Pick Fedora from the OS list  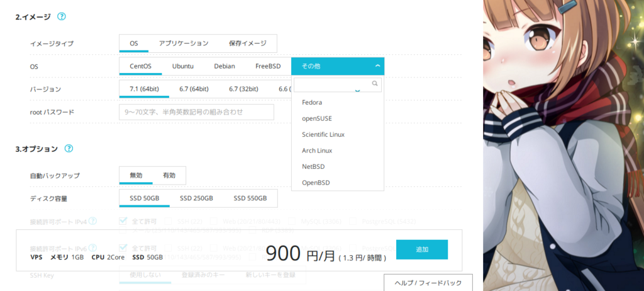click(x=338, y=102)
